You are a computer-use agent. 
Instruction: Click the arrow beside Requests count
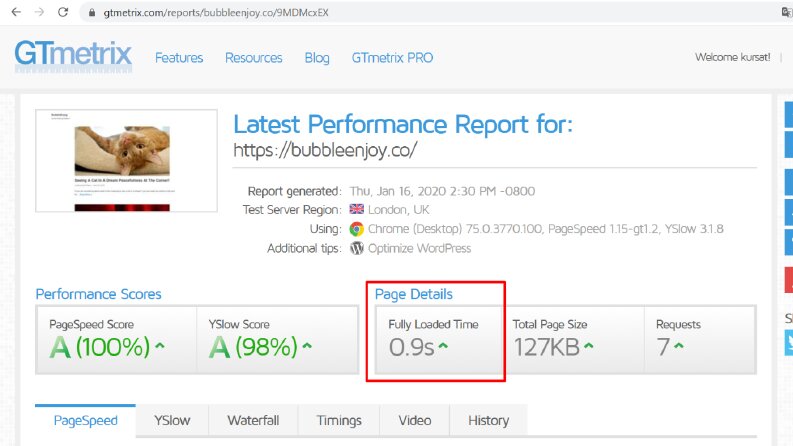(x=679, y=346)
